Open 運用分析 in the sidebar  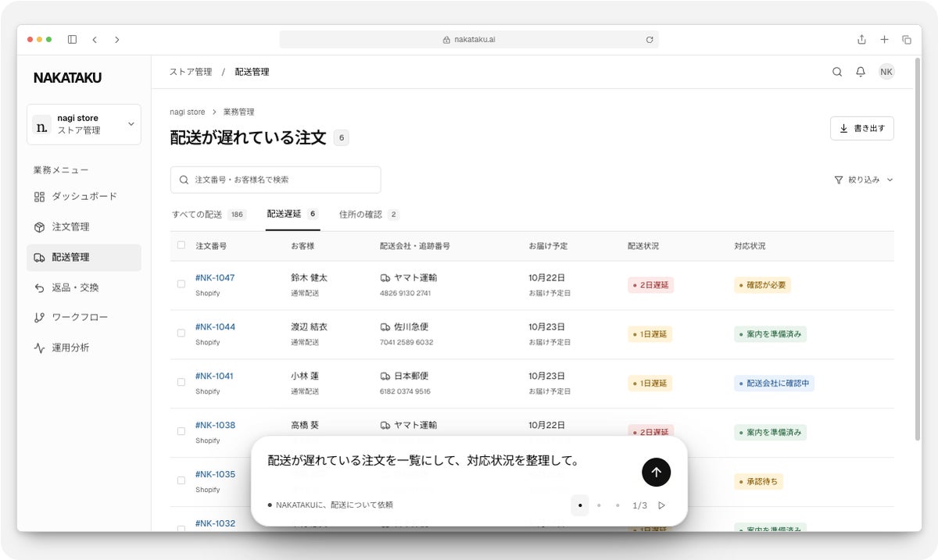pos(84,348)
